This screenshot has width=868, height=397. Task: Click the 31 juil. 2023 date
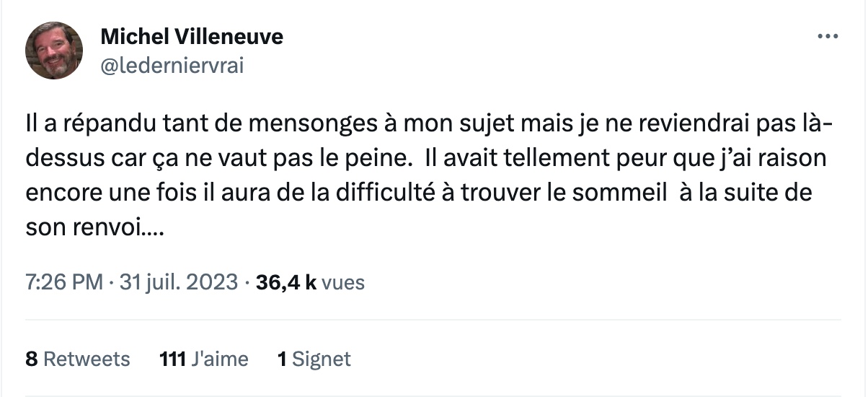pyautogui.click(x=178, y=282)
